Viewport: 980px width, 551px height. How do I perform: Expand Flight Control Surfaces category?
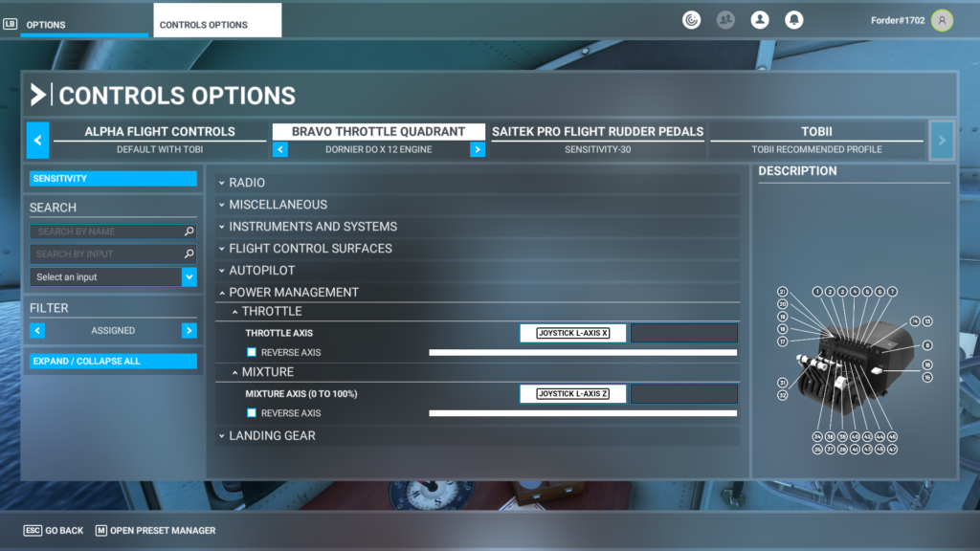click(x=478, y=248)
